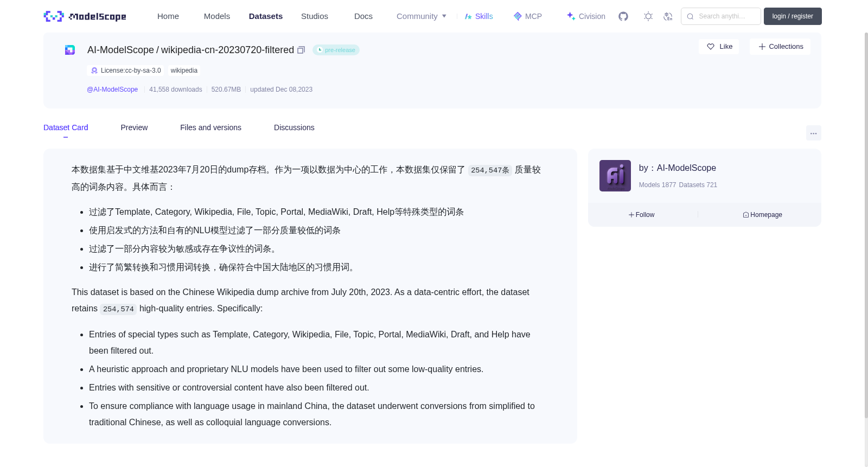868x467 pixels.
Task: Click the dataset avatar icon beside title
Action: coord(70,50)
